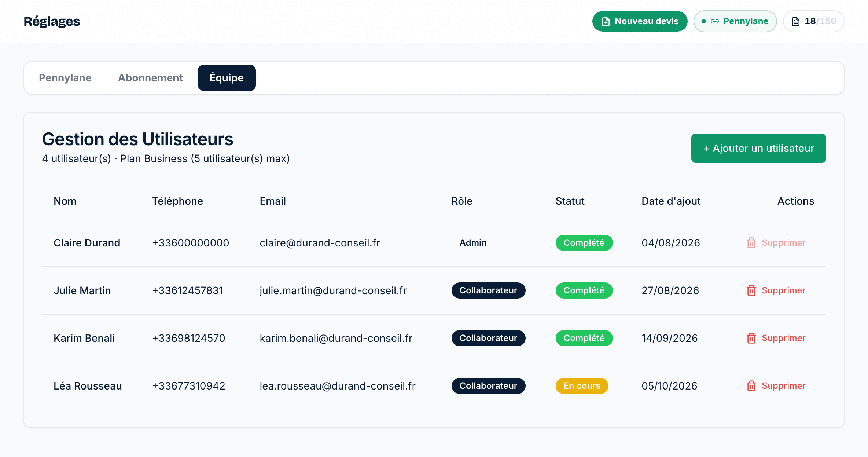868x457 pixels.
Task: Click email julie.martin@durand-conseil.fr
Action: pyautogui.click(x=333, y=290)
